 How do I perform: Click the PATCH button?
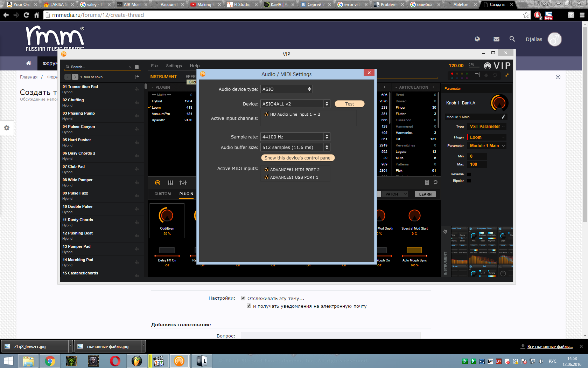(392, 194)
